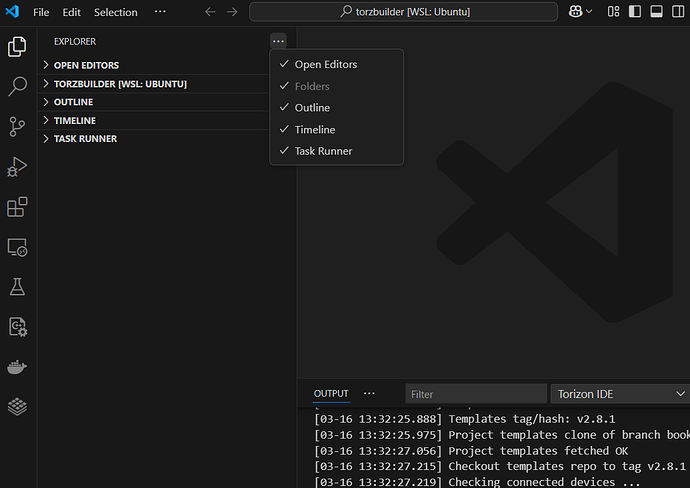Toggle the primary side bar icon
Viewport: 690px width, 488px height.
click(x=635, y=11)
